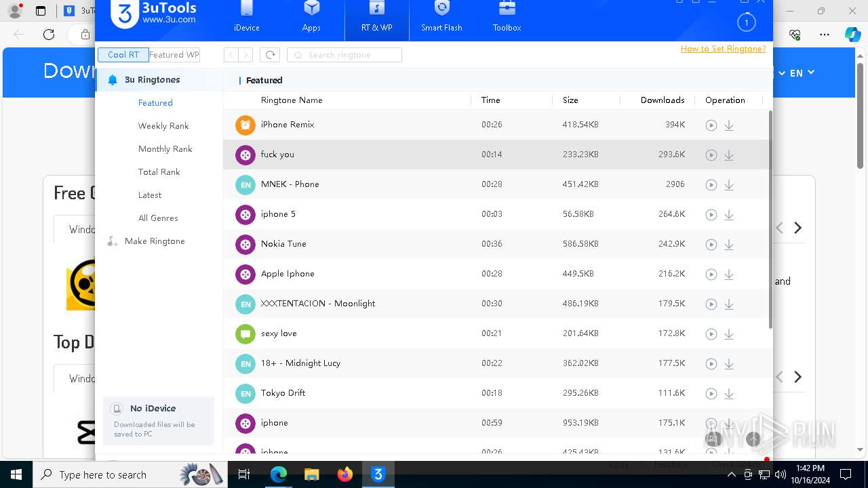Play 18+ - Midnight Lucy ringtone
Image resolution: width=868 pixels, height=488 pixels.
coord(711,364)
